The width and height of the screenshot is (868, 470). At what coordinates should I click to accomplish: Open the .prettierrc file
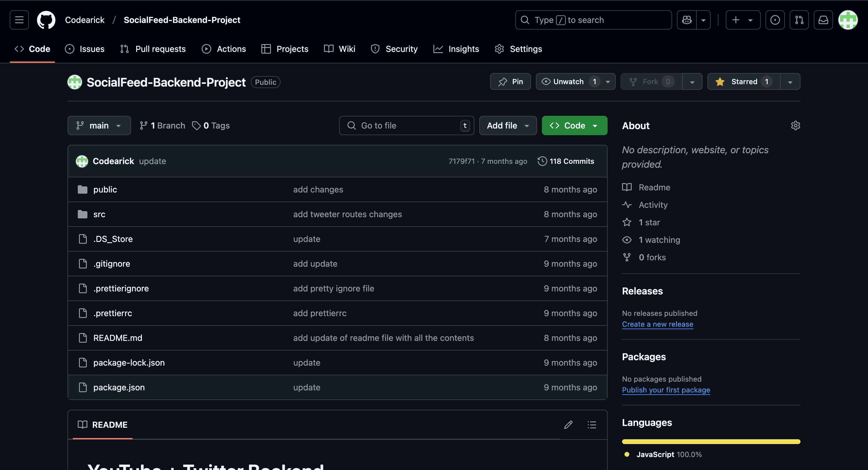coord(112,313)
